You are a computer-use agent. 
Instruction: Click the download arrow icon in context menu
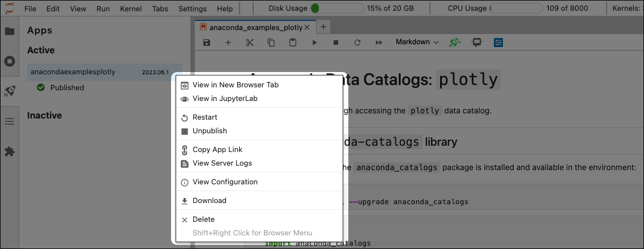pos(185,201)
